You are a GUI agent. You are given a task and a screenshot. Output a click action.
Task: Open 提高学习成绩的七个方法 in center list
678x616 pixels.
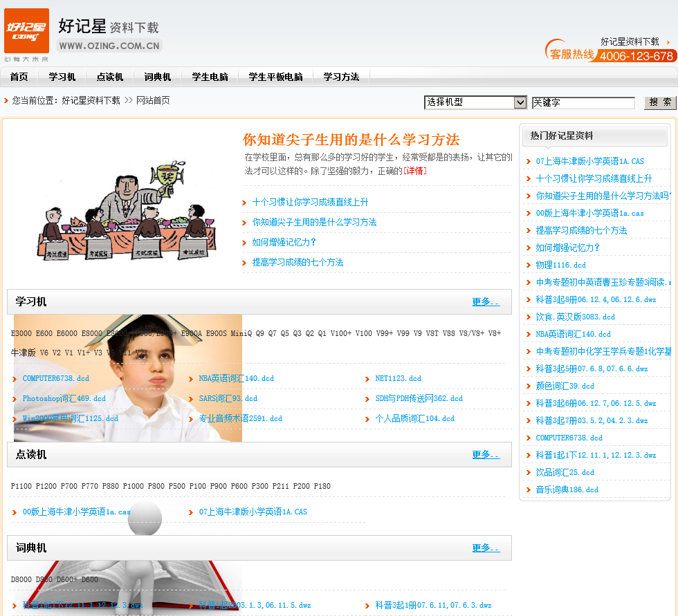pyautogui.click(x=297, y=262)
